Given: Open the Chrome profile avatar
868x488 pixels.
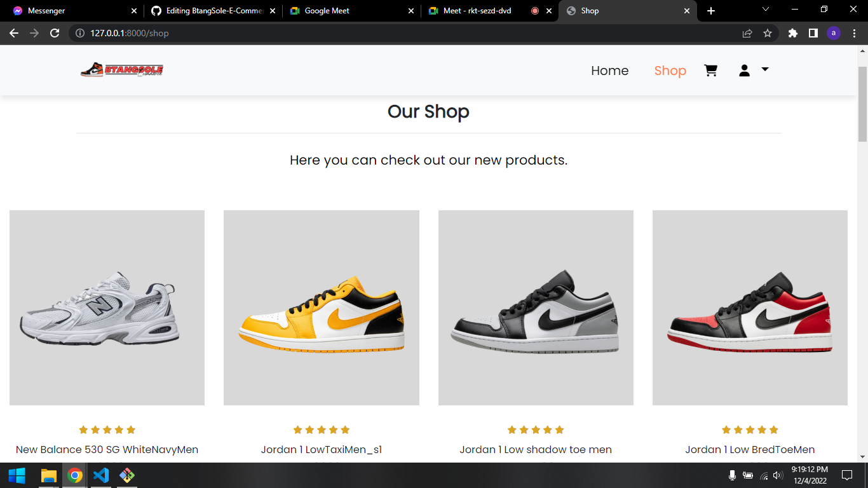Looking at the screenshot, I should click(x=834, y=33).
